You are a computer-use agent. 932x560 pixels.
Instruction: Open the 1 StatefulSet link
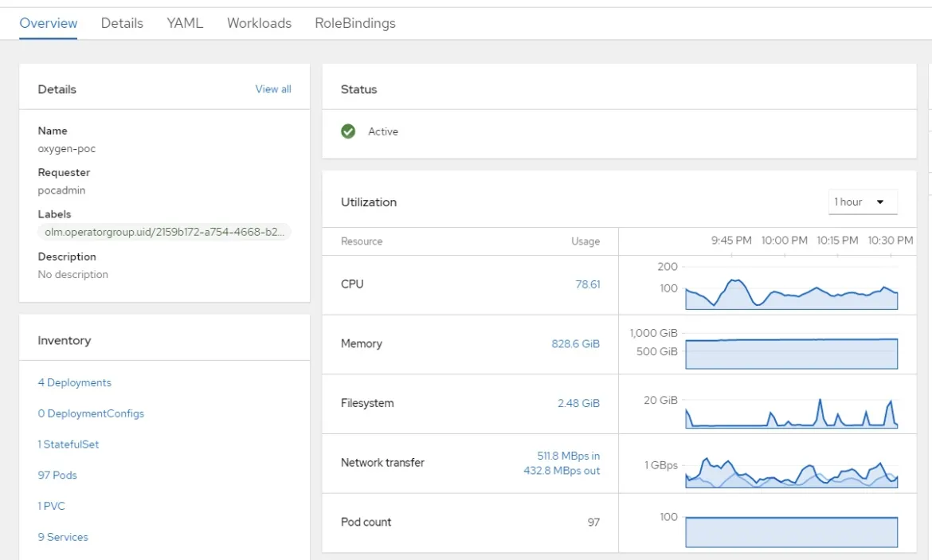pos(67,444)
